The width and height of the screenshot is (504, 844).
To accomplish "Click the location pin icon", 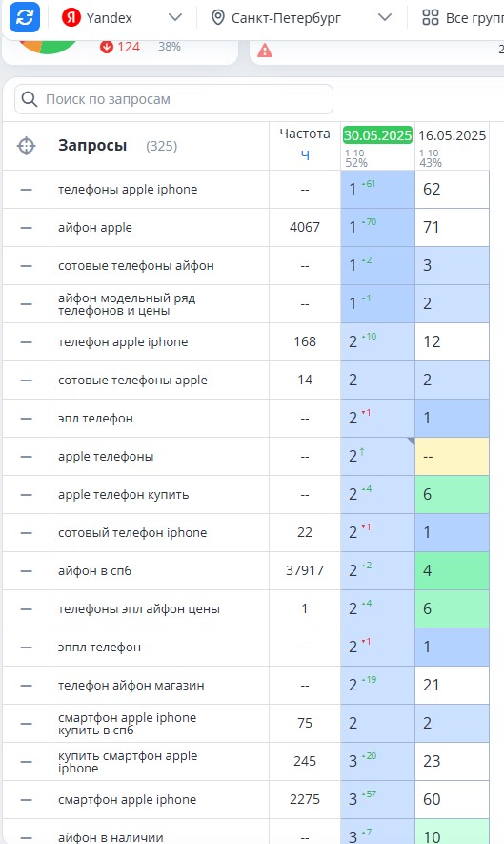I will 218,18.
